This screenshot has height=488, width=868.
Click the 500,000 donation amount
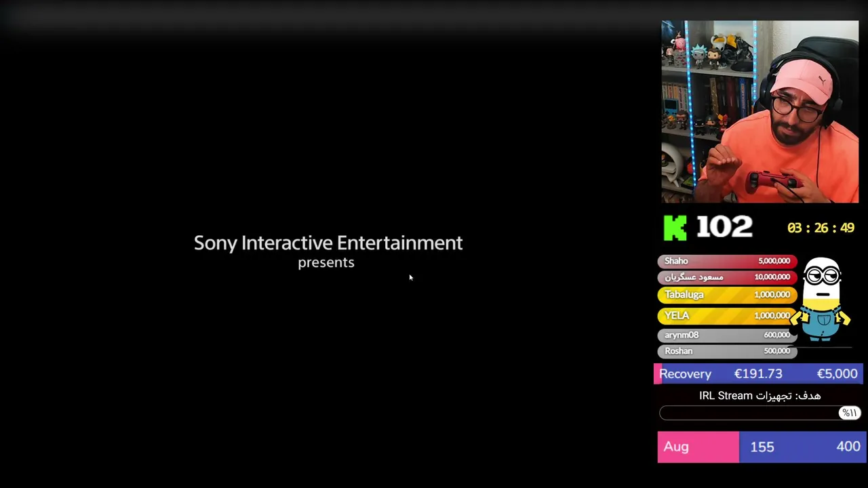(777, 351)
